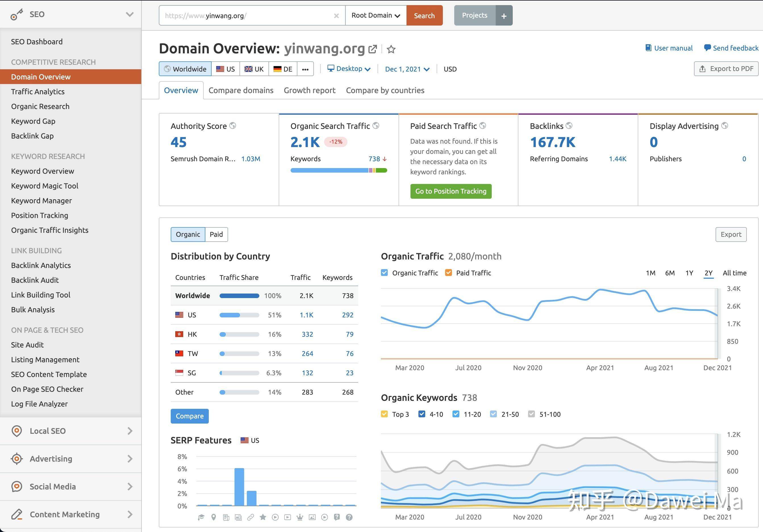Click info globe beside Authority Score
763x532 pixels.
233,125
